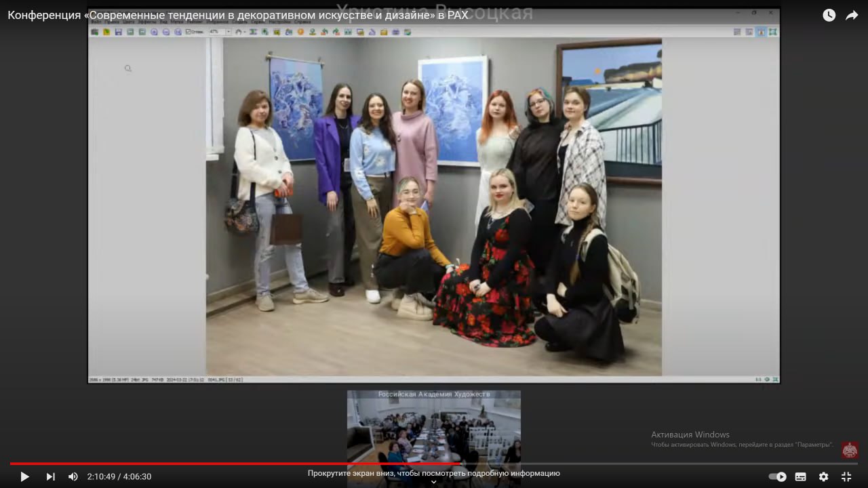Exit full screen mode
Screen dimensions: 868x488
(x=846, y=476)
